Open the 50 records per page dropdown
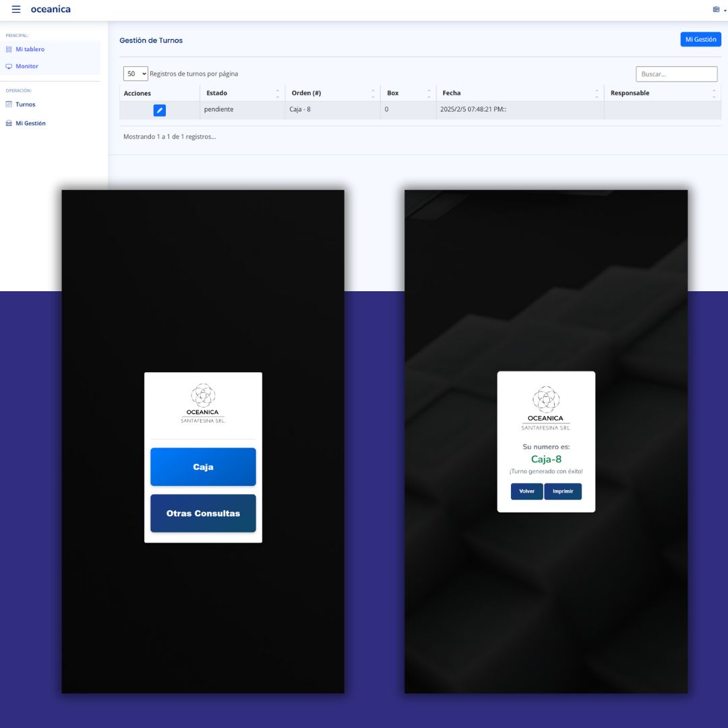728x728 pixels. click(x=135, y=74)
